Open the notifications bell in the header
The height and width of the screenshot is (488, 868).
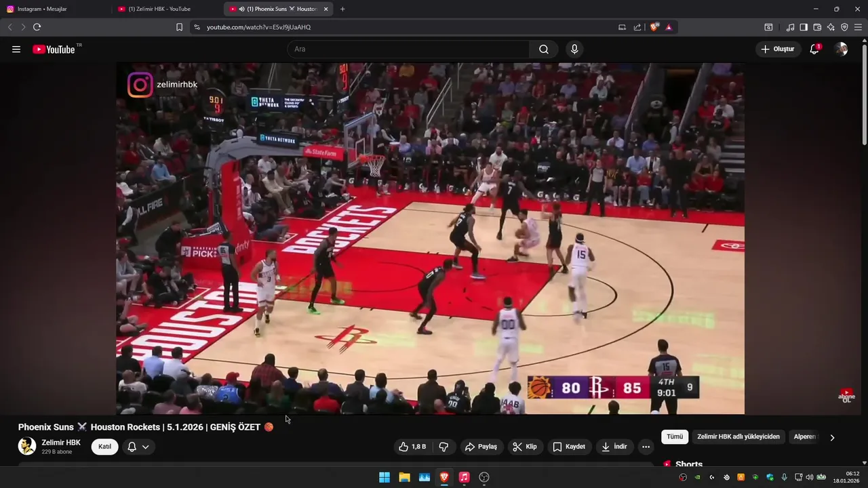[x=814, y=49]
